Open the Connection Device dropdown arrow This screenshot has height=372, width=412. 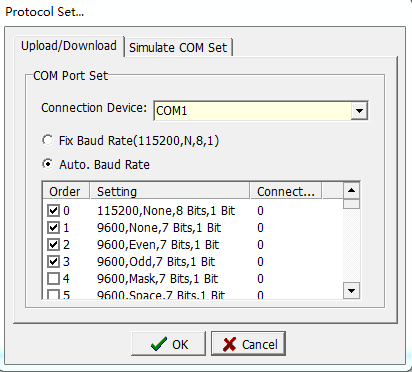point(359,111)
